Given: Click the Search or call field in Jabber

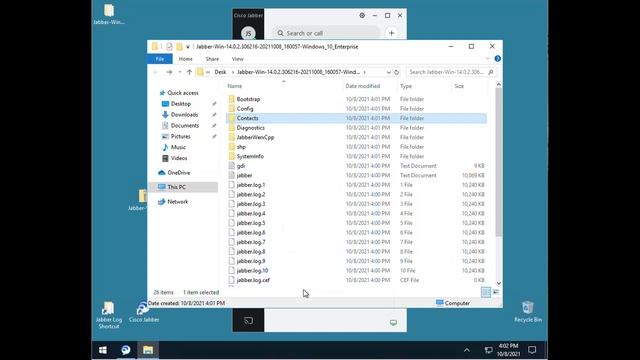Looking at the screenshot, I should [x=326, y=33].
